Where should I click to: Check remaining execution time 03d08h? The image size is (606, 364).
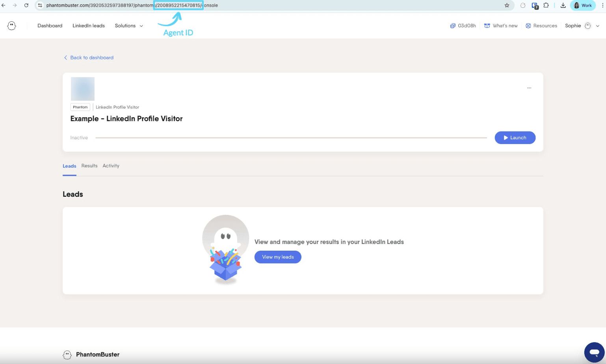463,26
